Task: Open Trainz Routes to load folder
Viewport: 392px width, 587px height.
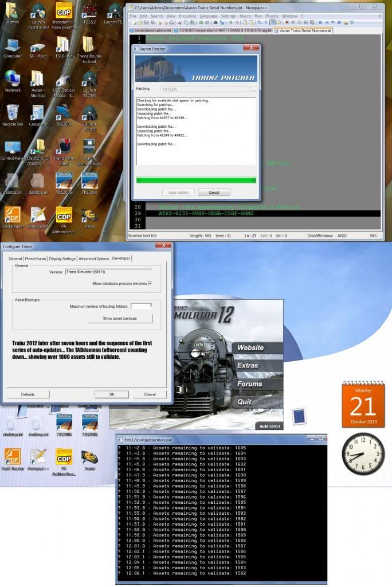Action: coord(89,50)
